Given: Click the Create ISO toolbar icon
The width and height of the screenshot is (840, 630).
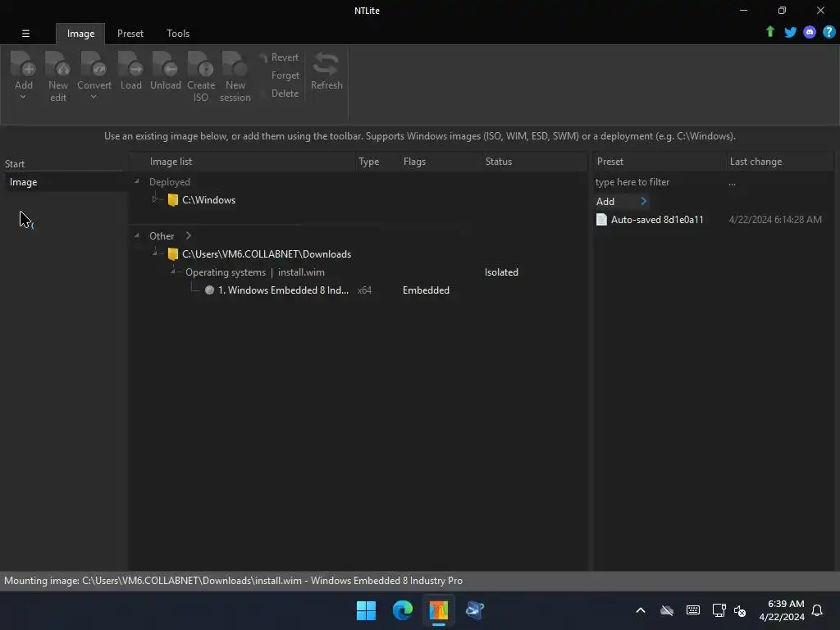Looking at the screenshot, I should (200, 63).
